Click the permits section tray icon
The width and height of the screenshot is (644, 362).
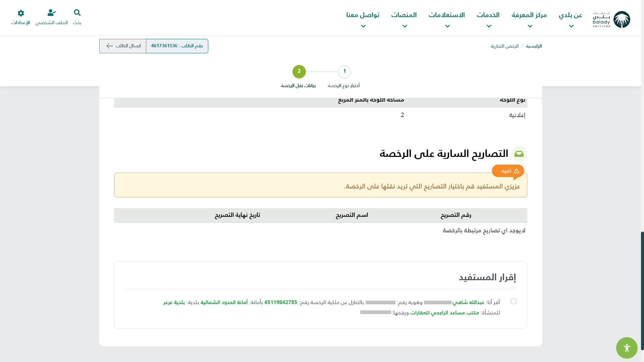519,154
